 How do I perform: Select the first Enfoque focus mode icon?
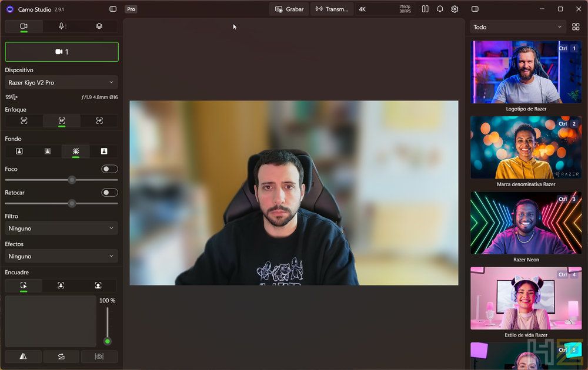(24, 121)
